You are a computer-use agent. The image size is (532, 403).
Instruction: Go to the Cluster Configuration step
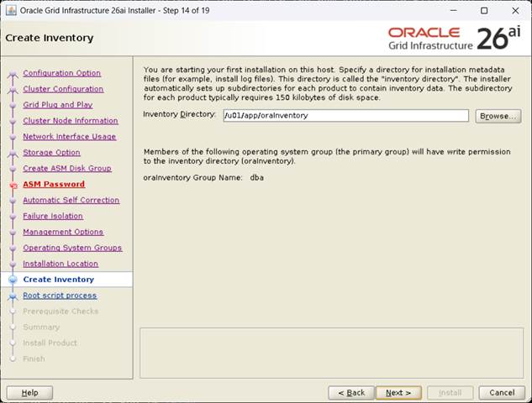(63, 89)
